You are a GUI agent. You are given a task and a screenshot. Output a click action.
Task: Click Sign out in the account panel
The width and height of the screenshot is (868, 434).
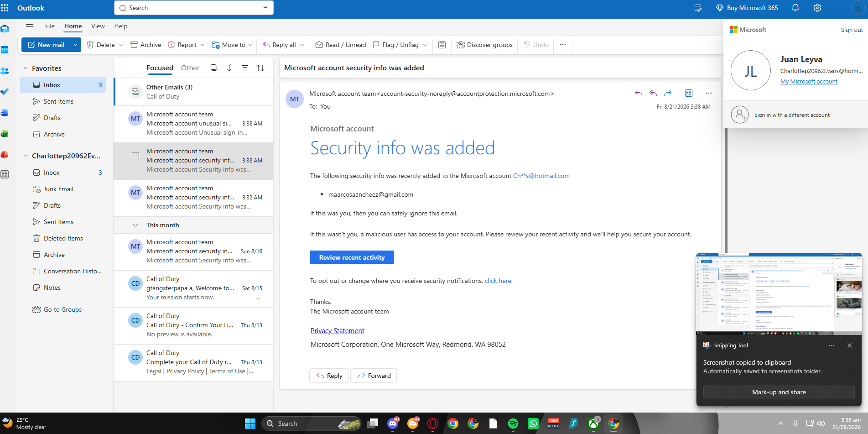pyautogui.click(x=852, y=30)
